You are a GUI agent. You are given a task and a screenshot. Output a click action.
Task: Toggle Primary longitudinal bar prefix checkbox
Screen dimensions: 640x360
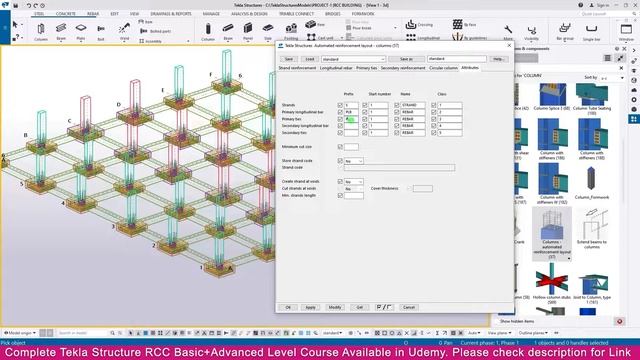[x=340, y=112]
